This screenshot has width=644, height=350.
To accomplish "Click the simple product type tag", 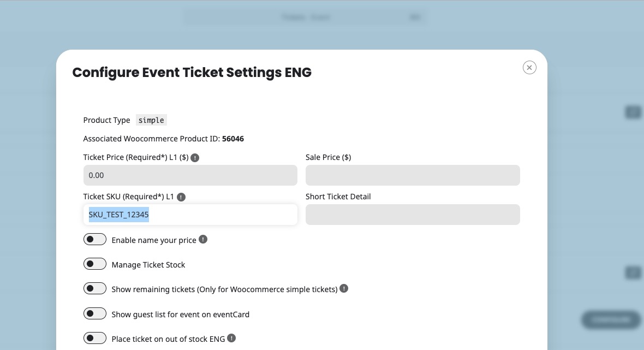I will tap(151, 120).
